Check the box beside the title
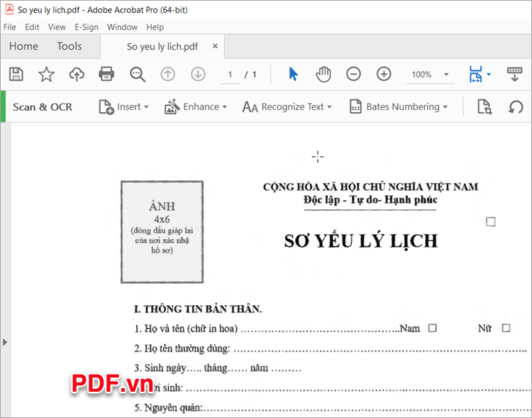The image size is (532, 418). point(490,222)
